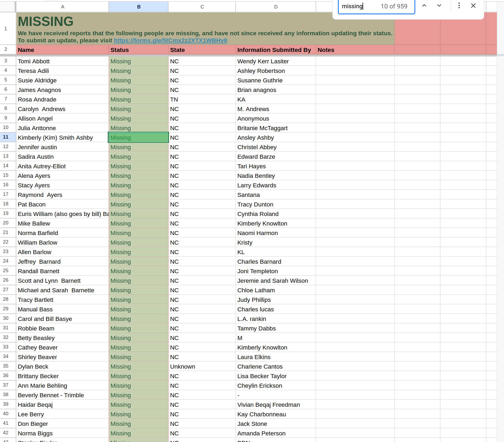Select the 'Britanie McTaggart' cell

click(276, 128)
